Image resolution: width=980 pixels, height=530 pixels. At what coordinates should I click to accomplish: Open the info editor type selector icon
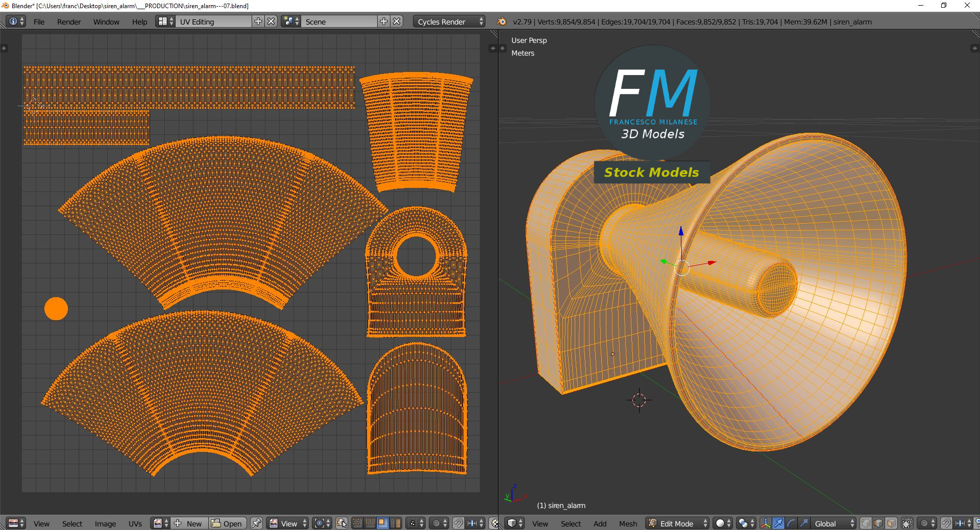click(16, 21)
